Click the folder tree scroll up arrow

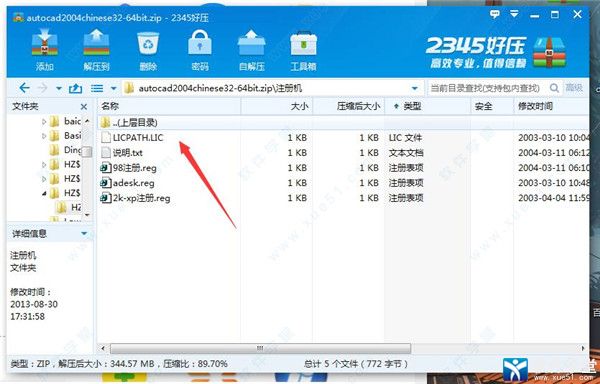[87, 121]
